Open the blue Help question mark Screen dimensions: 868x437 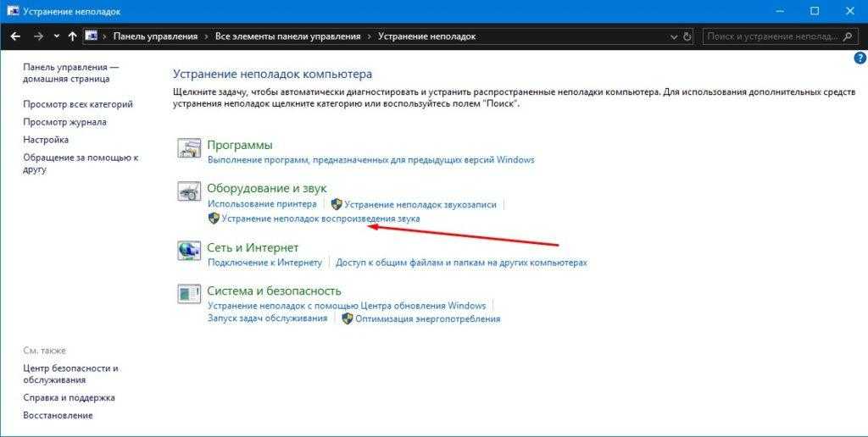pos(860,58)
